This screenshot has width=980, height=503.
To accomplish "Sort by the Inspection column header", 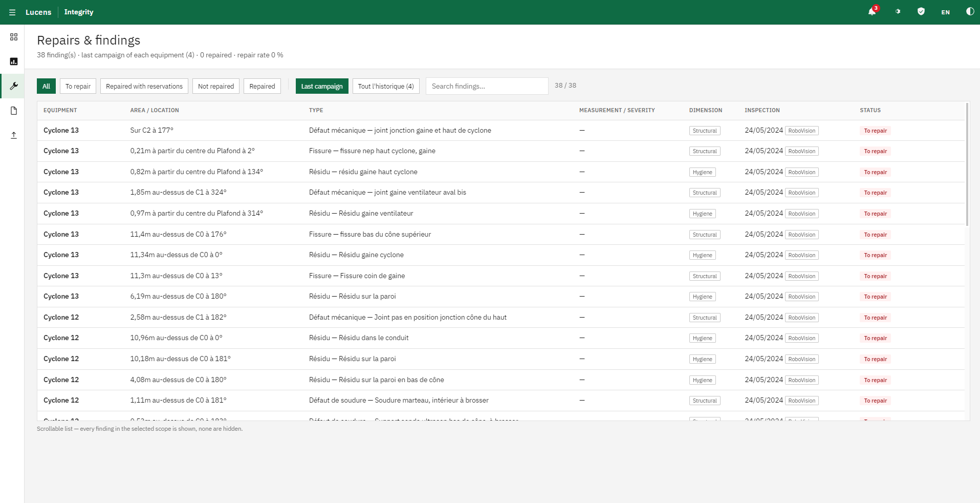I will (x=762, y=110).
